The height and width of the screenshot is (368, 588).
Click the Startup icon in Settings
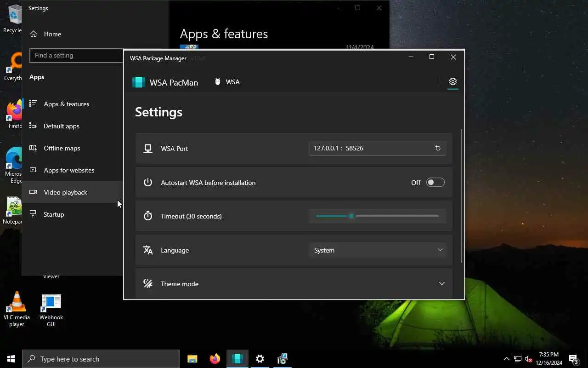pyautogui.click(x=33, y=214)
